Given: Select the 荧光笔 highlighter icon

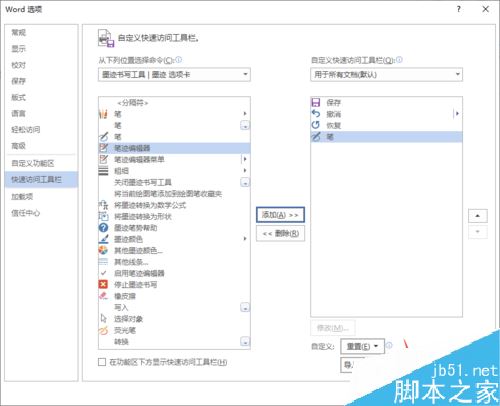Looking at the screenshot, I should coord(104,330).
